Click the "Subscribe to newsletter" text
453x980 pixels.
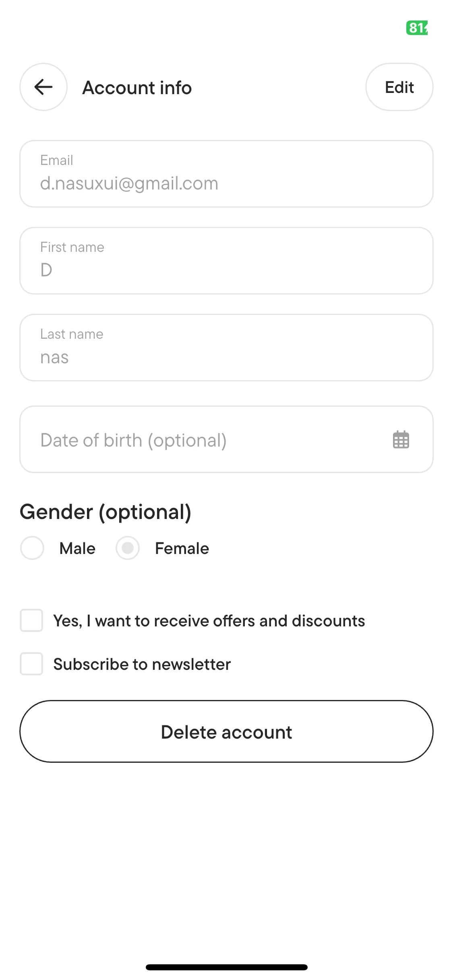coord(142,664)
